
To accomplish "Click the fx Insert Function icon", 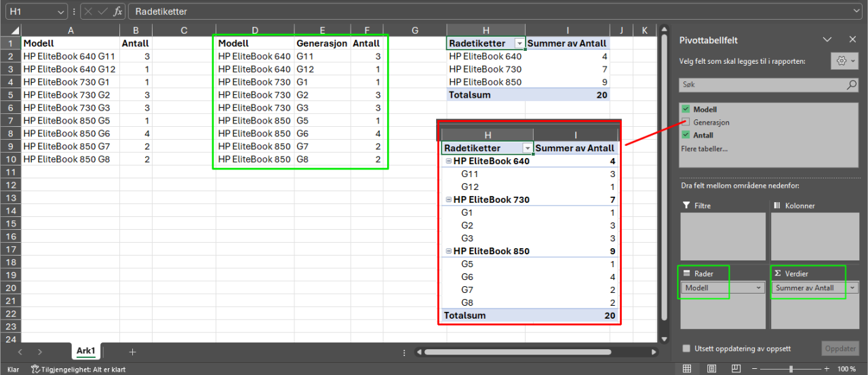I will coord(118,12).
